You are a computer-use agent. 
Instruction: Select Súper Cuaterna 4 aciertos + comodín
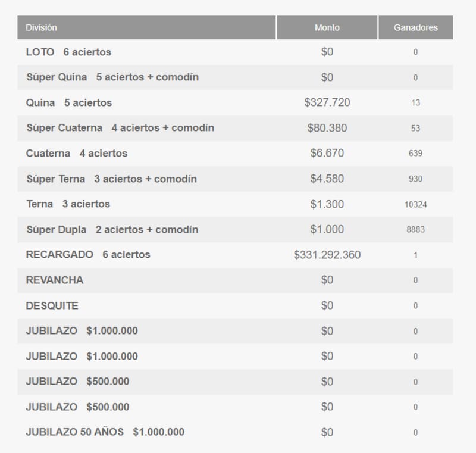click(x=120, y=128)
